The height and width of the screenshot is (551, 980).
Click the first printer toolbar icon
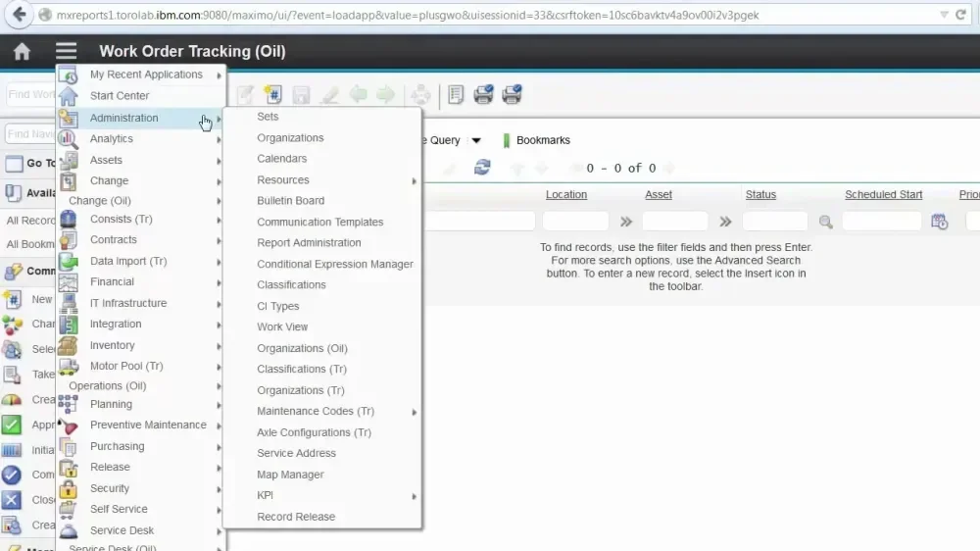click(x=483, y=94)
